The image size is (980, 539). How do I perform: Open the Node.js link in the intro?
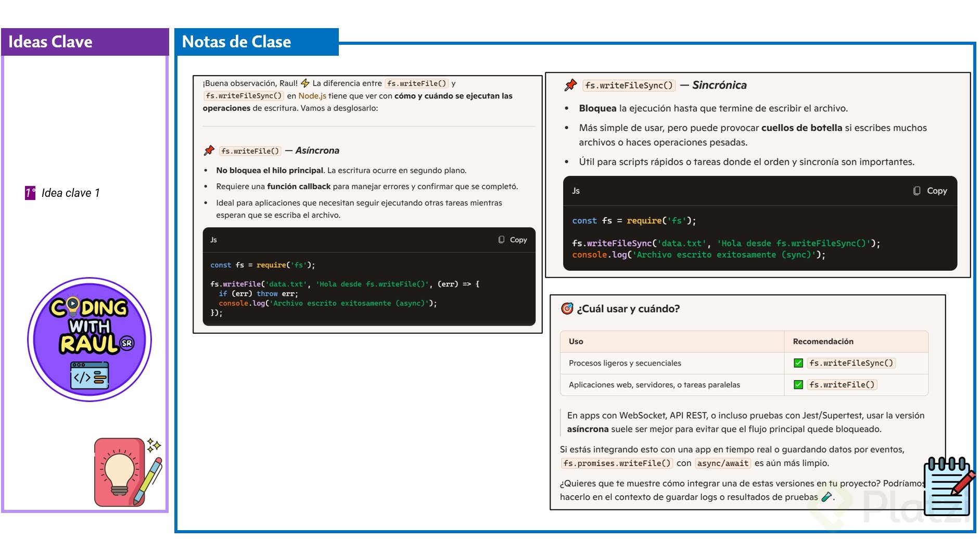point(312,96)
